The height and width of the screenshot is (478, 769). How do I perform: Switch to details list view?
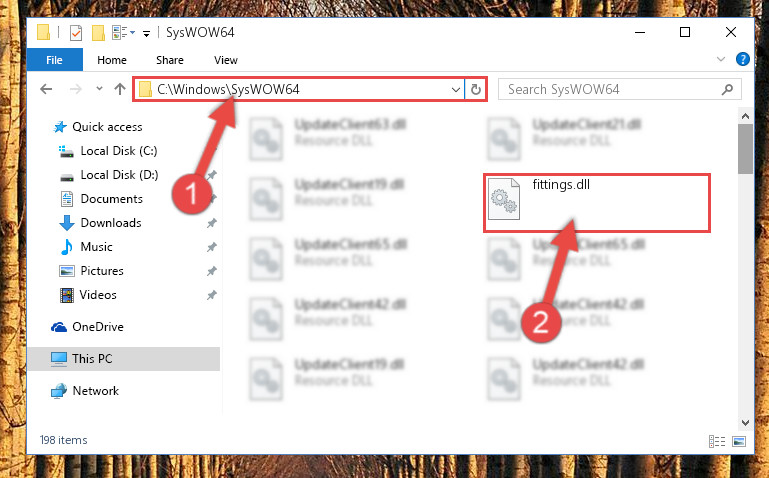[717, 441]
